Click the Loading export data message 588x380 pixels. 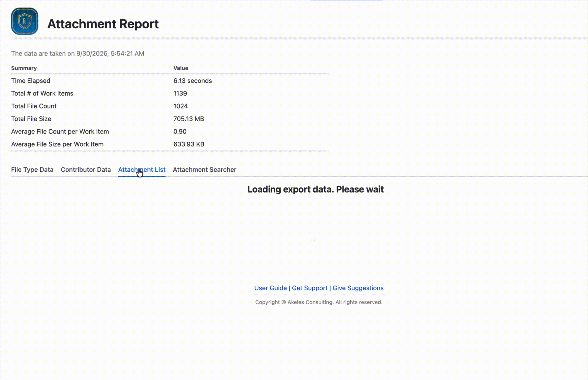[x=316, y=189]
